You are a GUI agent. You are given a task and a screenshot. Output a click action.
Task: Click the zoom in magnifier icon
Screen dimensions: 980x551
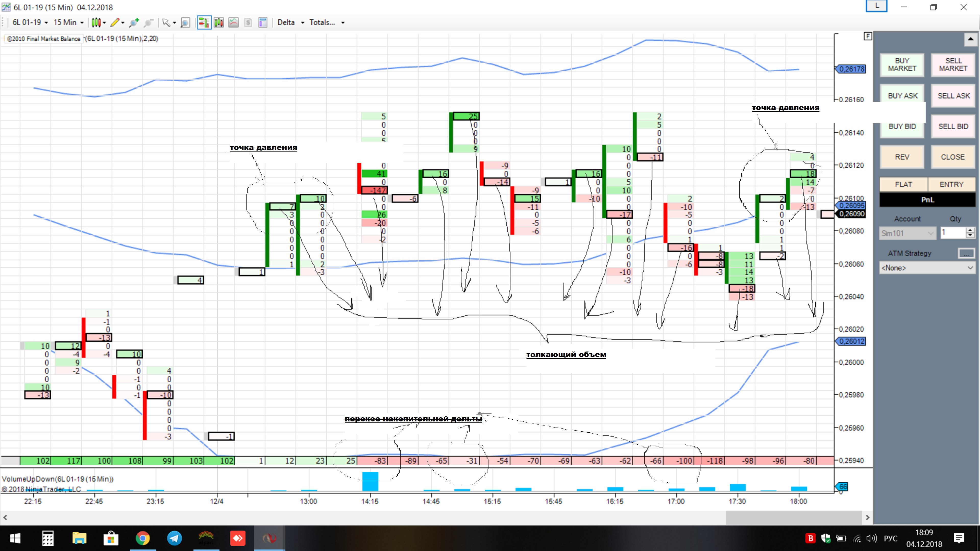coord(133,22)
